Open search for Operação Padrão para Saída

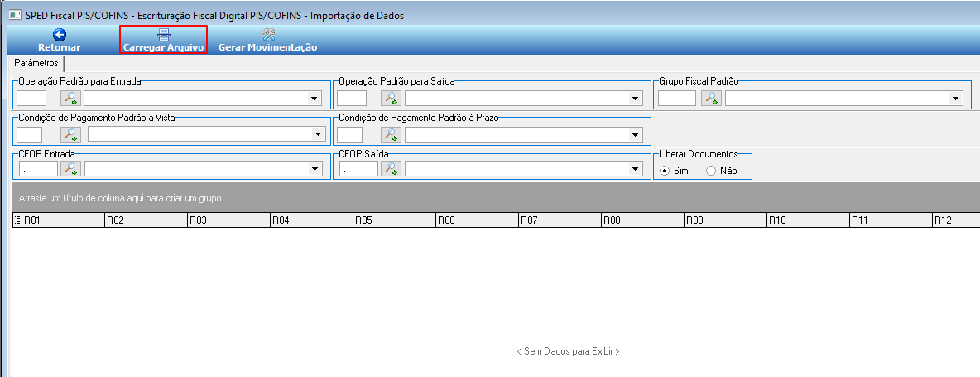(392, 98)
